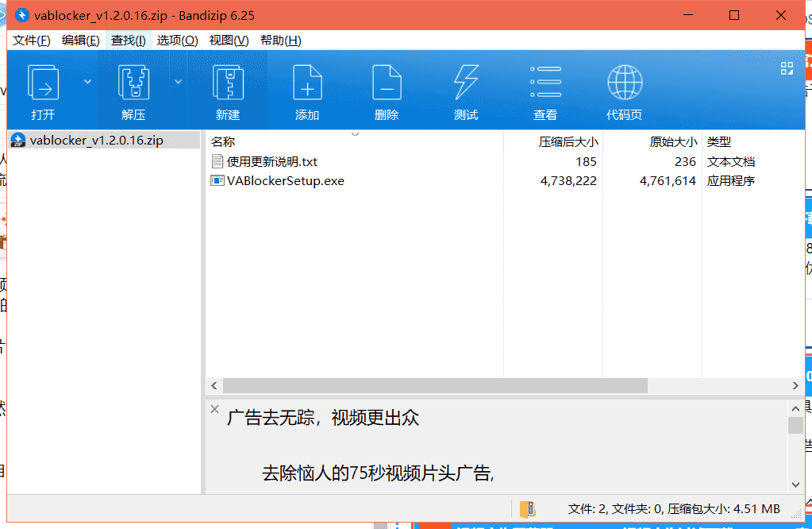Maximize the Bandizip window

733,15
